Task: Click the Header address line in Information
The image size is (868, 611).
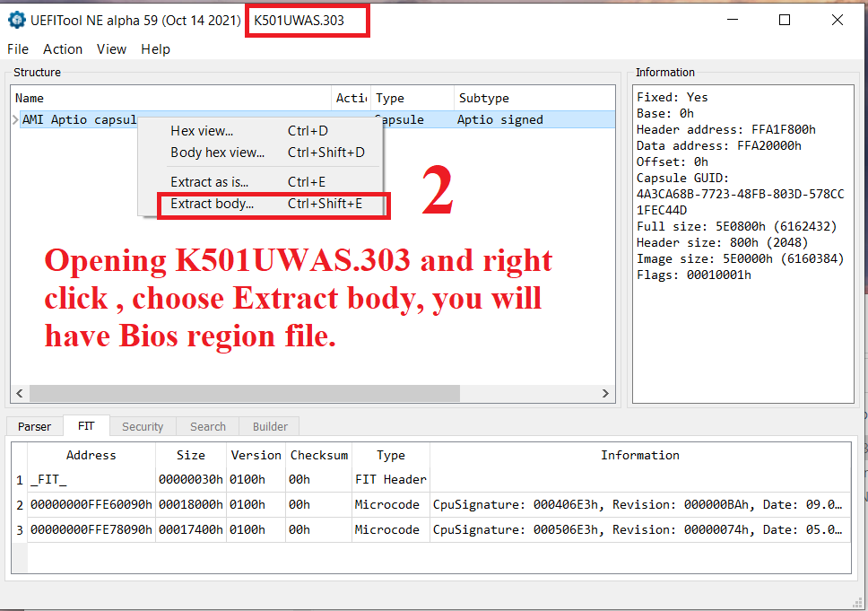Action: (725, 129)
